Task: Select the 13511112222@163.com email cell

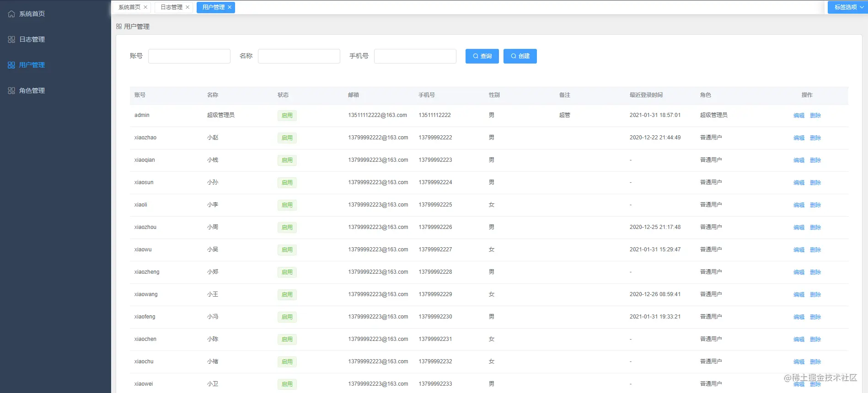Action: click(378, 115)
